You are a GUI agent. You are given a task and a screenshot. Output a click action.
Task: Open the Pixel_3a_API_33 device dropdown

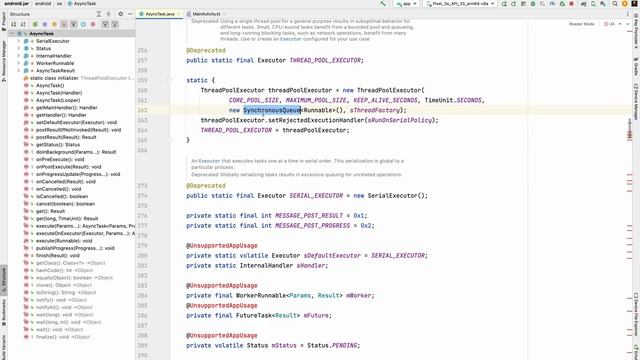(x=460, y=4)
